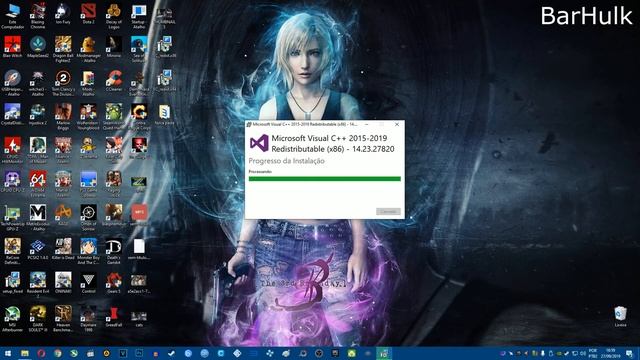Launch the AIDA64 Extreme shortcut
The width and height of the screenshot is (640, 360).
point(38,184)
